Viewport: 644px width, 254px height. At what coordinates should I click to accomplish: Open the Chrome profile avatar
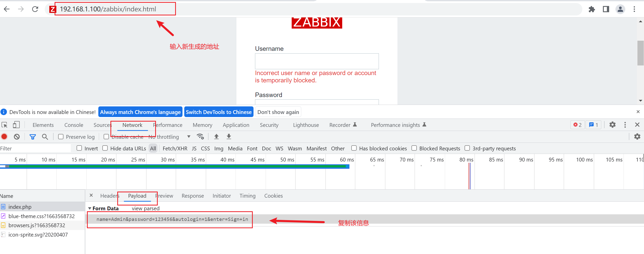coord(620,9)
